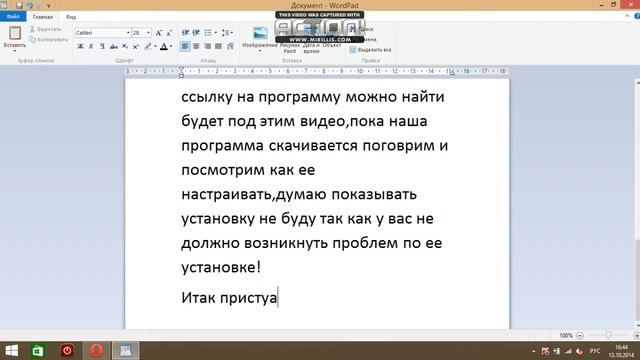
Task: Click Decrease indent icon
Action: (x=185, y=33)
